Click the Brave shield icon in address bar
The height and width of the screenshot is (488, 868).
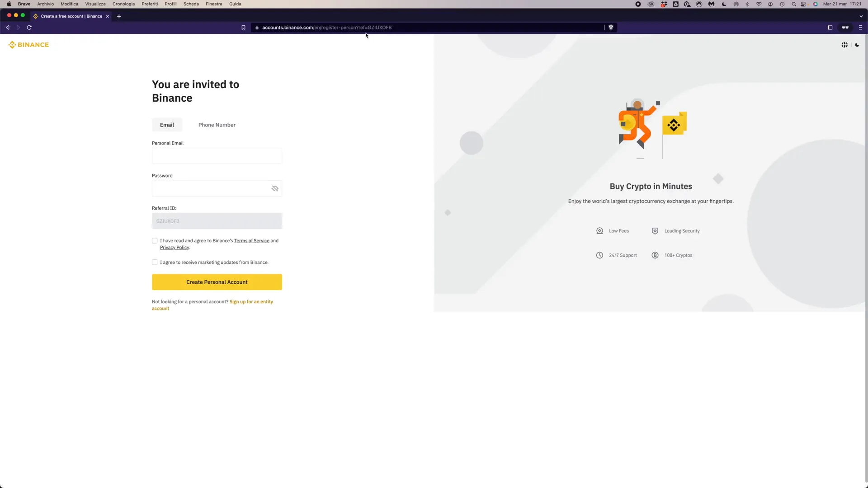(610, 28)
